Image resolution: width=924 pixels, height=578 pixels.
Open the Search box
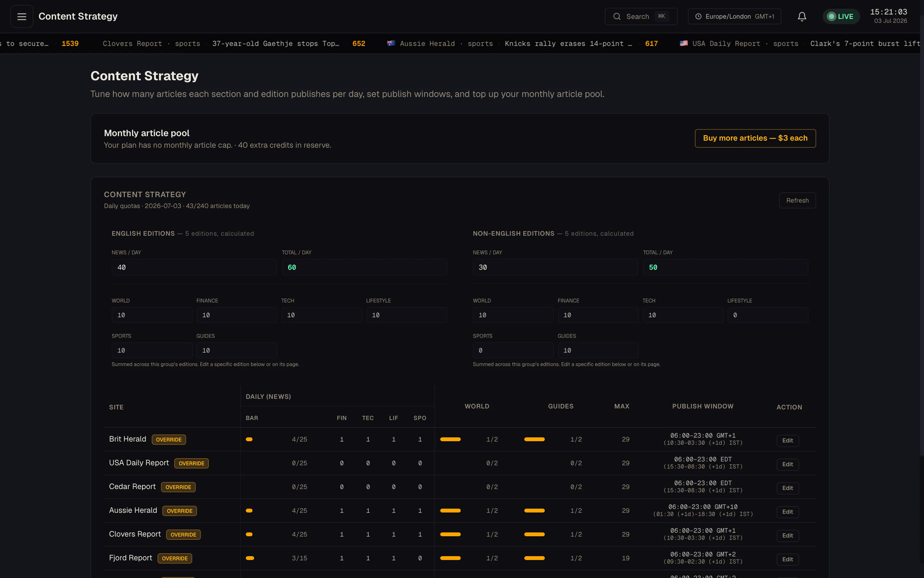click(x=641, y=16)
